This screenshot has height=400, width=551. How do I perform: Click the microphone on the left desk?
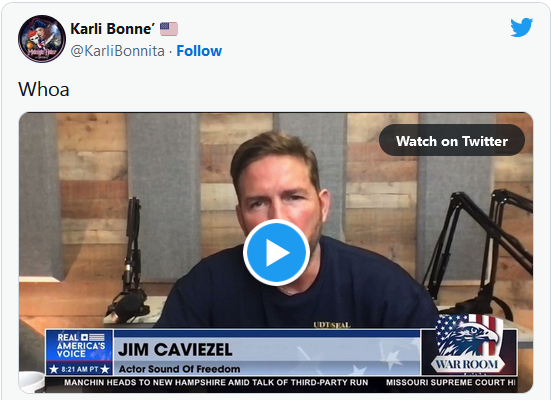(x=128, y=302)
